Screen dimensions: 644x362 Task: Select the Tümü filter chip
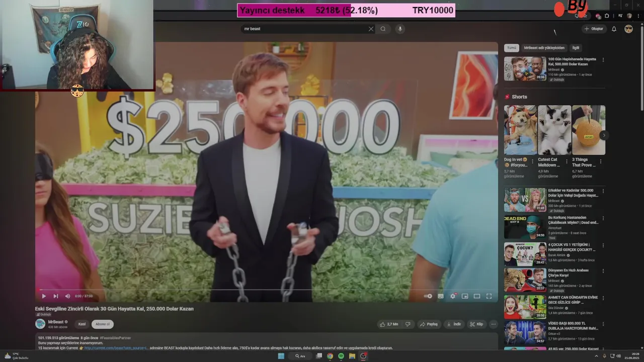tap(512, 48)
